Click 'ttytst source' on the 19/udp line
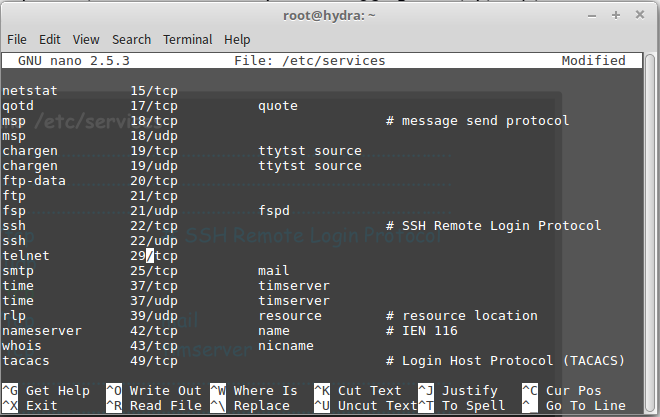Screen dimensions: 660x417 point(310,166)
